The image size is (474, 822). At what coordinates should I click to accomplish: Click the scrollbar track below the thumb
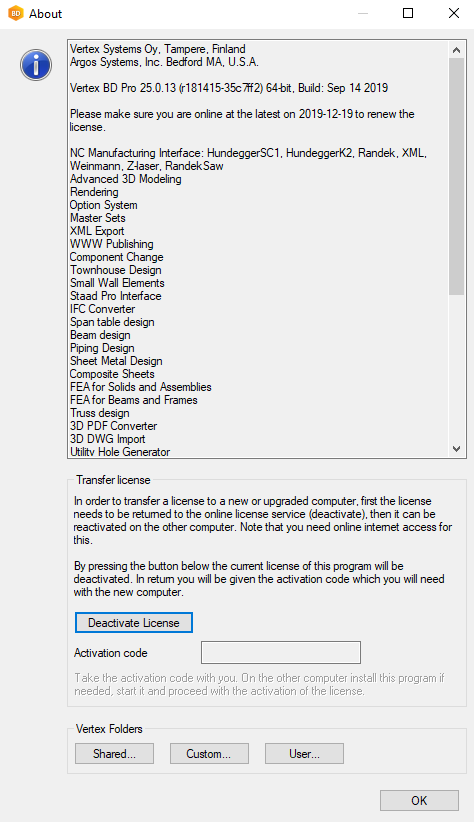[456, 368]
